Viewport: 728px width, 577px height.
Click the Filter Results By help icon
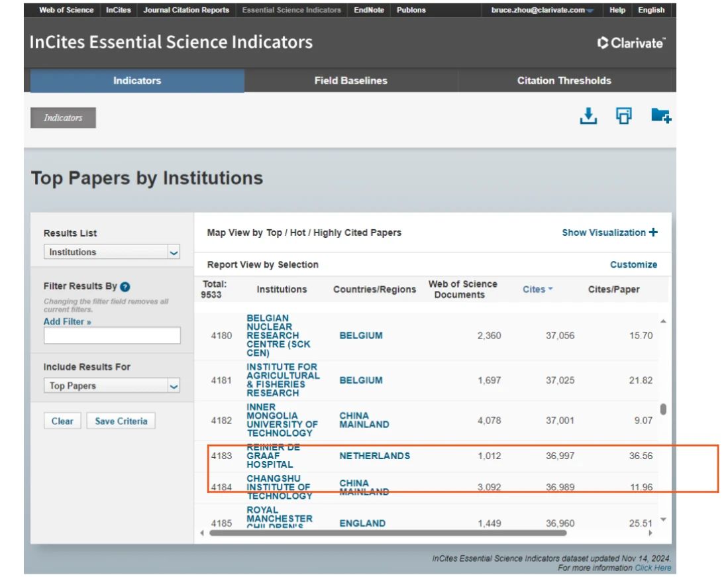[125, 287]
